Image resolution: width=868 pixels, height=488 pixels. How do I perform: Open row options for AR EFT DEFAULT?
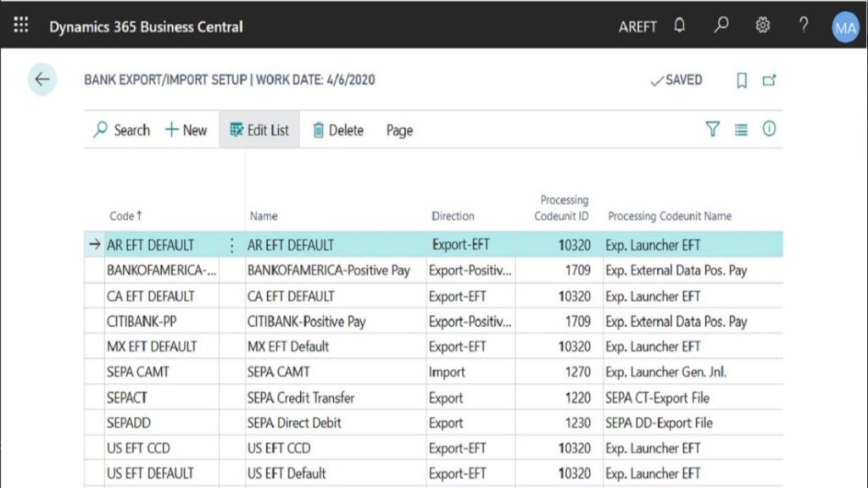point(231,246)
